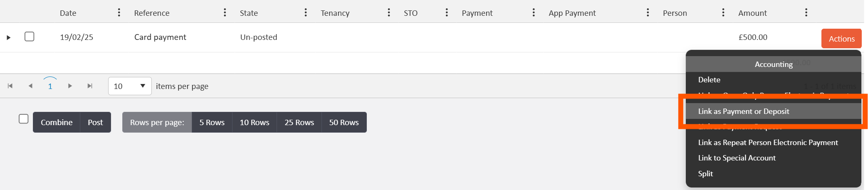Select Link to Special Account option
This screenshot has width=868, height=190.
point(737,158)
